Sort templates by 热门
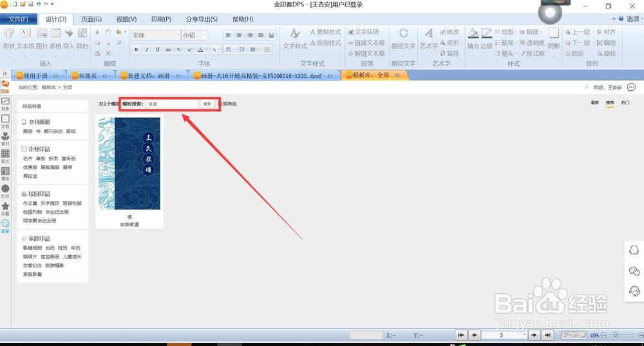644x346 pixels. (625, 102)
